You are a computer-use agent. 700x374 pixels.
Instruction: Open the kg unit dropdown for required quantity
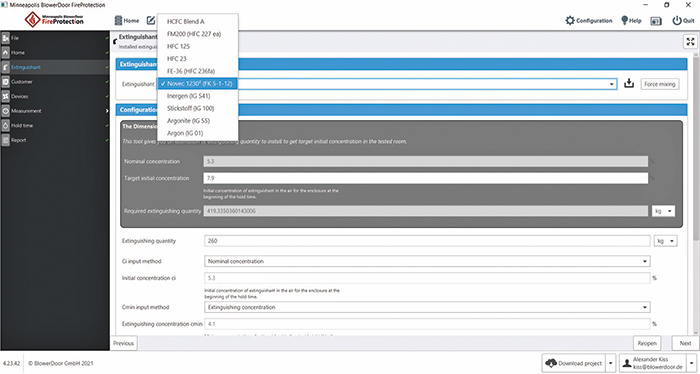[663, 211]
